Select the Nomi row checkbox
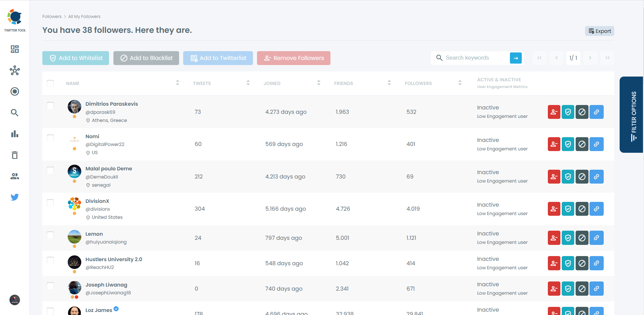Screen dimensions: 644x315 coord(50,138)
